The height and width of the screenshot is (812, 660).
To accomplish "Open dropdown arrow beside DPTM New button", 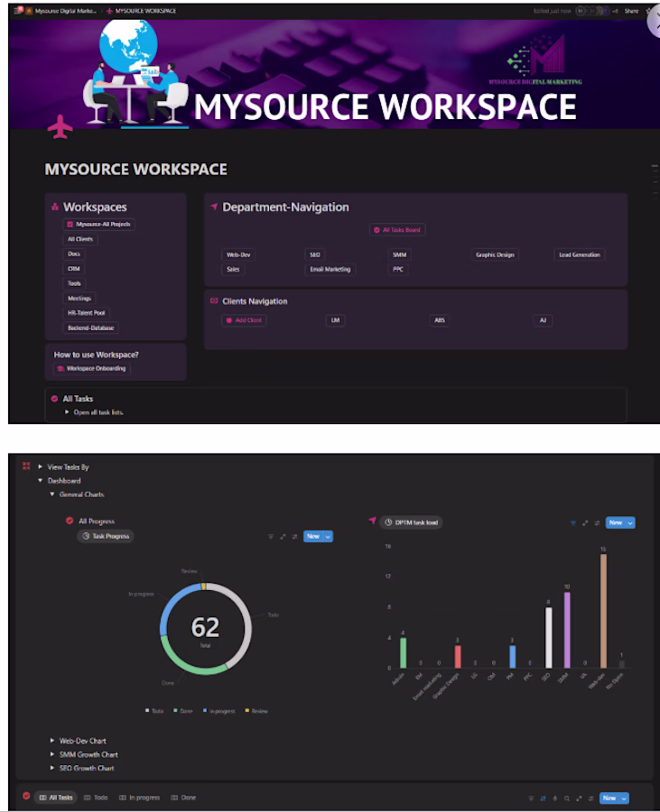I will 630,523.
